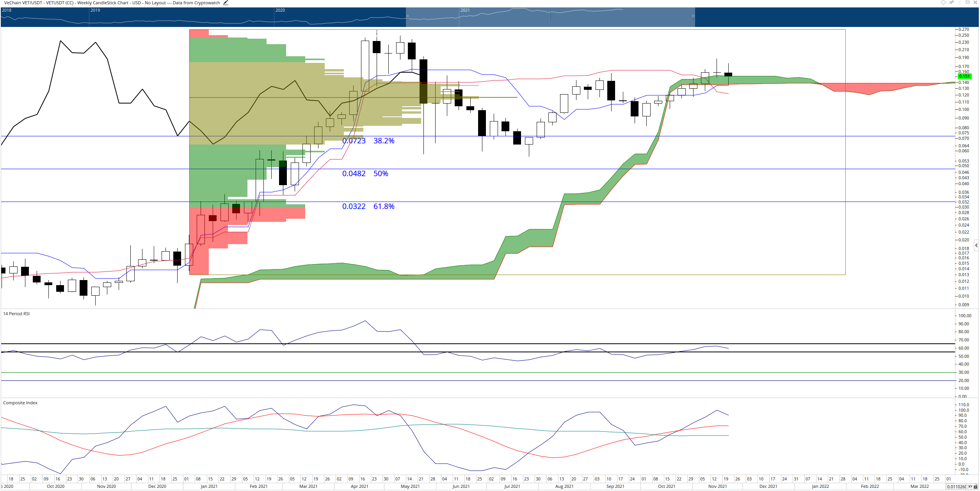Click Nov 2021 on the time axis
Viewport: 980px width, 491px height.
point(718,486)
